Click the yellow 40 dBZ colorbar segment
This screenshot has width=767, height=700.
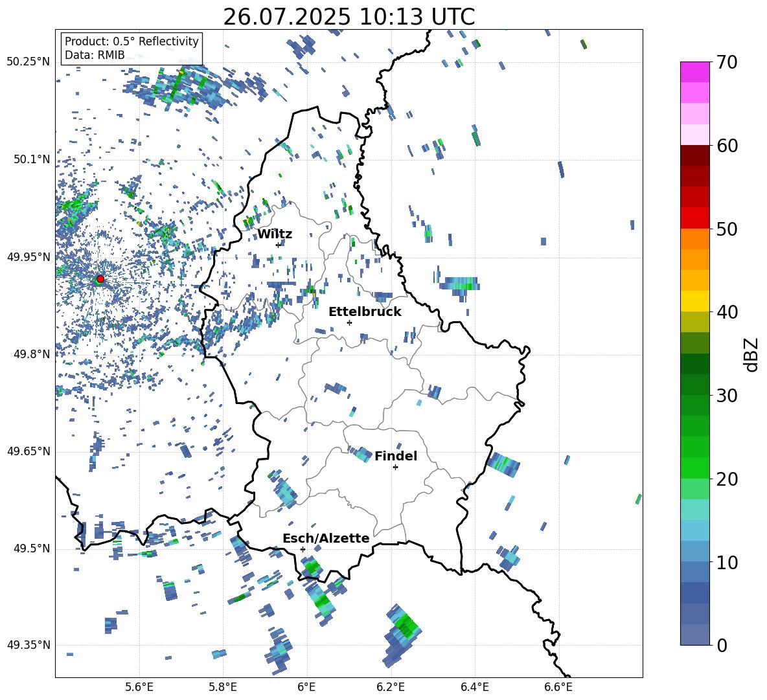(694, 301)
